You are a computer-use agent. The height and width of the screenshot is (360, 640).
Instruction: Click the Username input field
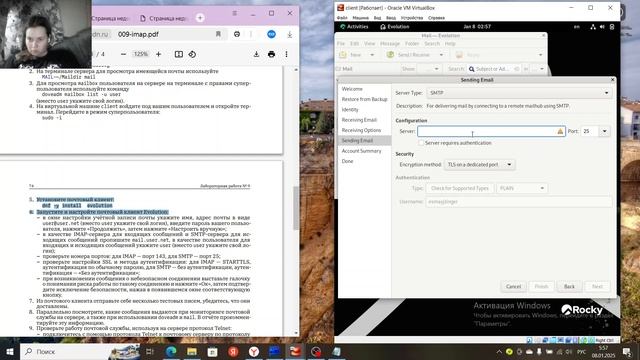[518, 202]
